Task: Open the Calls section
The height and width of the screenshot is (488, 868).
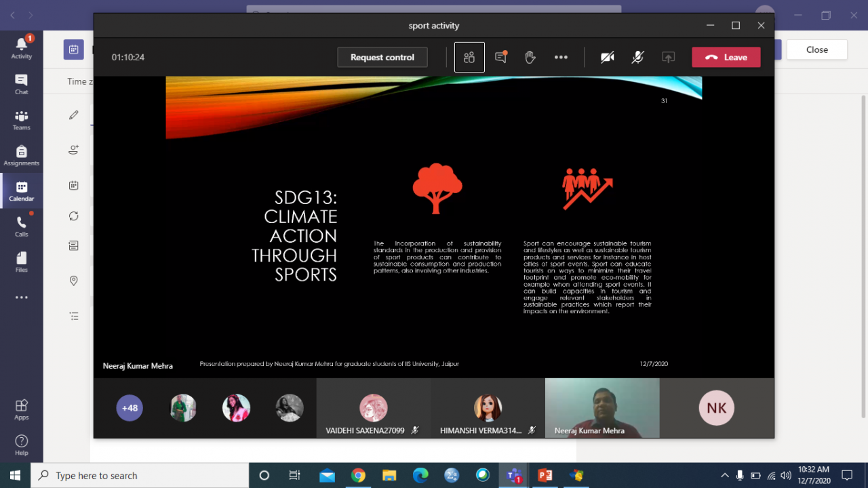Action: point(21,226)
